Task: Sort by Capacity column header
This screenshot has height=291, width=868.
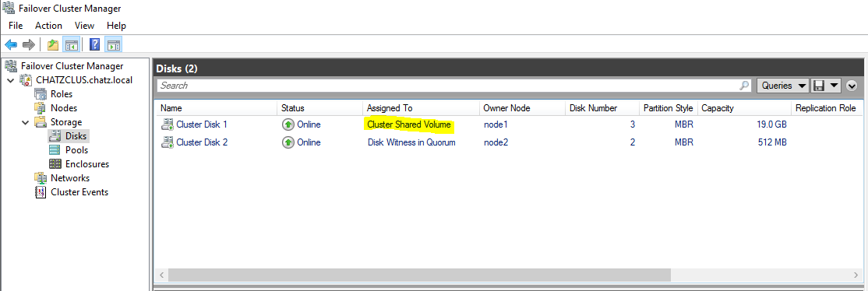Action: click(744, 108)
